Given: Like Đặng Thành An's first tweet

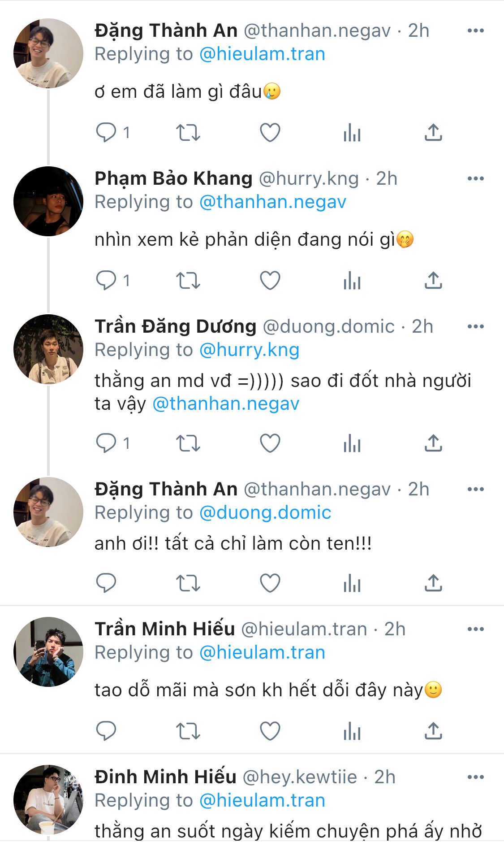Looking at the screenshot, I should tap(270, 133).
